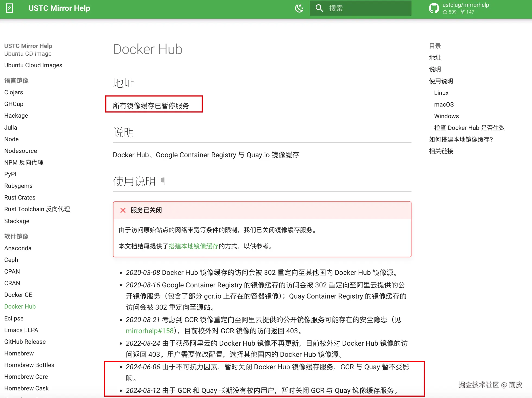The image size is (532, 398).
Task: Click the permalink pilcrow next to 使用说明
Action: [x=163, y=181]
